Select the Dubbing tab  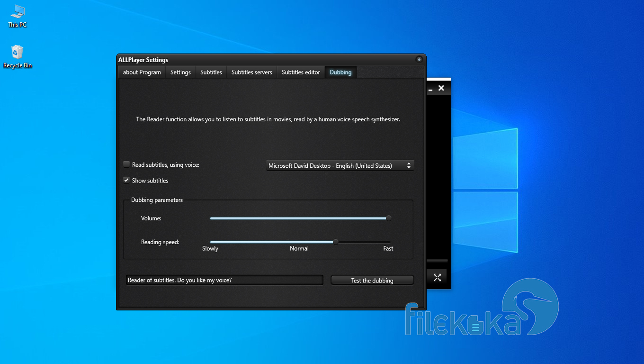[x=340, y=72]
